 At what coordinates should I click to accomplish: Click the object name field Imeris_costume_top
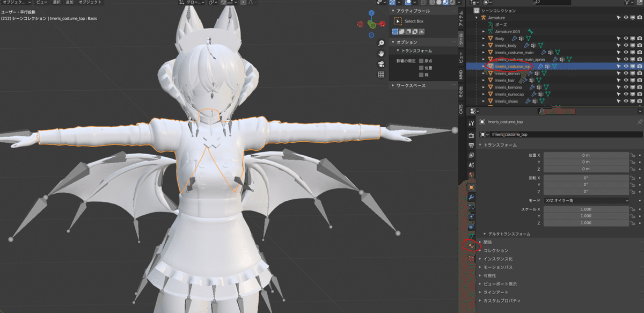[565, 134]
